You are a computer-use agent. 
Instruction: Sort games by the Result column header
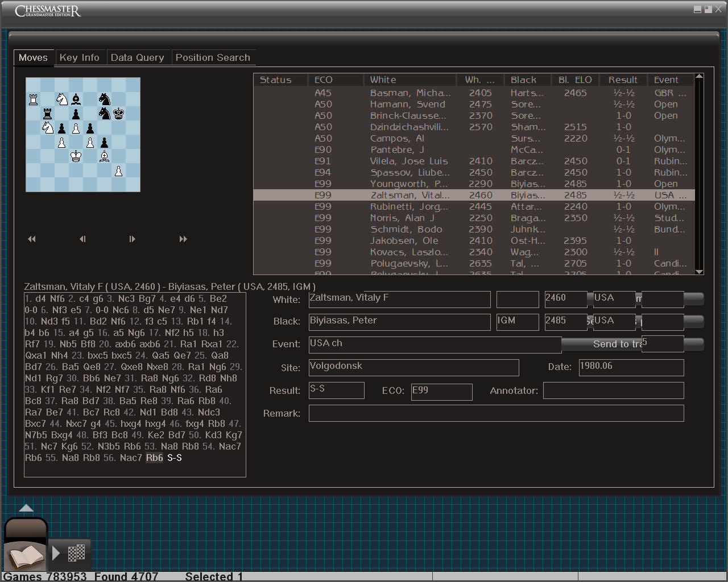point(623,80)
